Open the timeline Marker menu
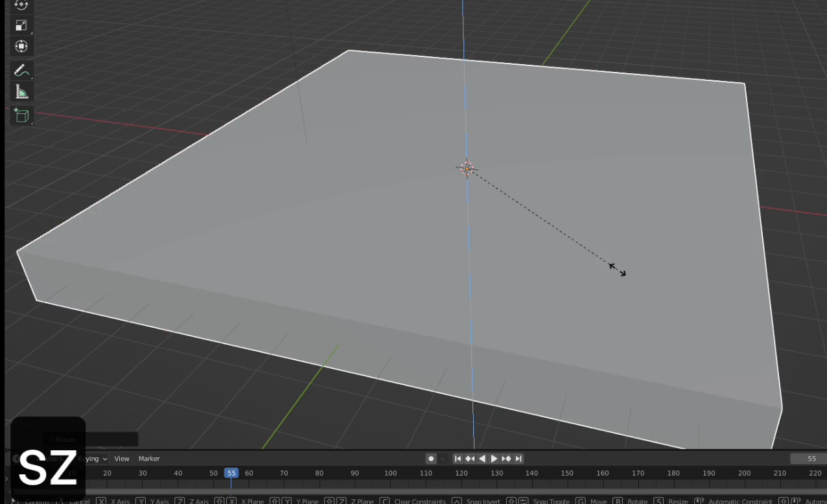This screenshot has width=827, height=504. (x=149, y=459)
